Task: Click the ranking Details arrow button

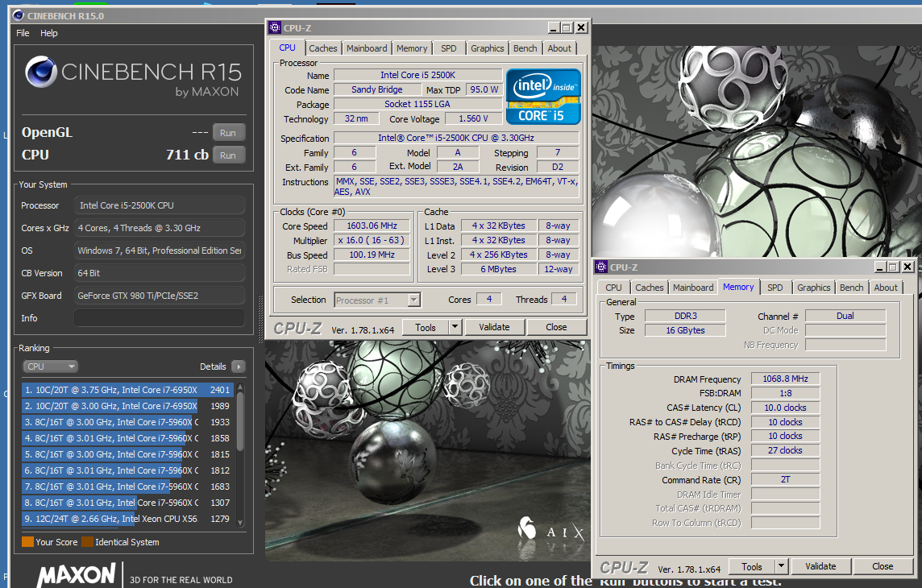Action: coord(238,366)
